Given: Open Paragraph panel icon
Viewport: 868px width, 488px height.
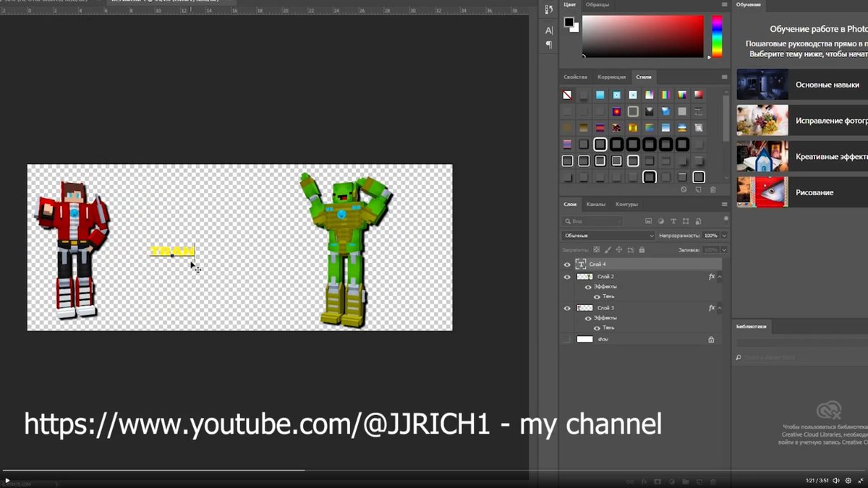Looking at the screenshot, I should tap(549, 45).
